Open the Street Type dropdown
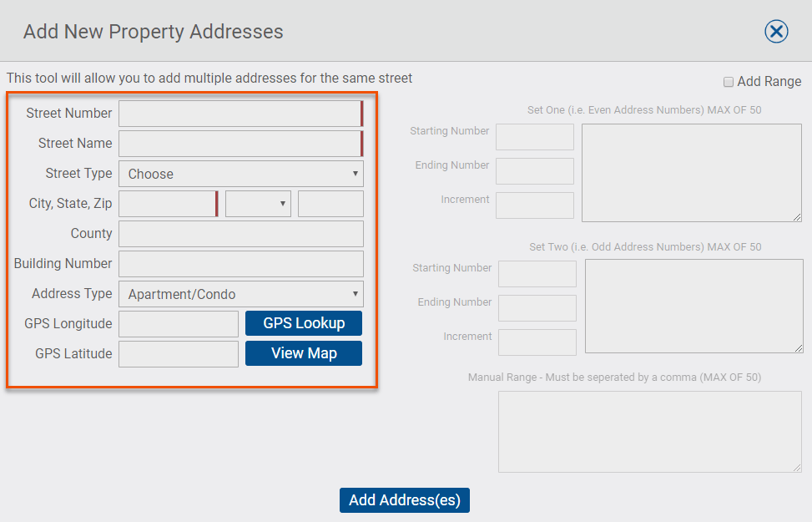Screen dimensions: 812x522 (x=240, y=174)
